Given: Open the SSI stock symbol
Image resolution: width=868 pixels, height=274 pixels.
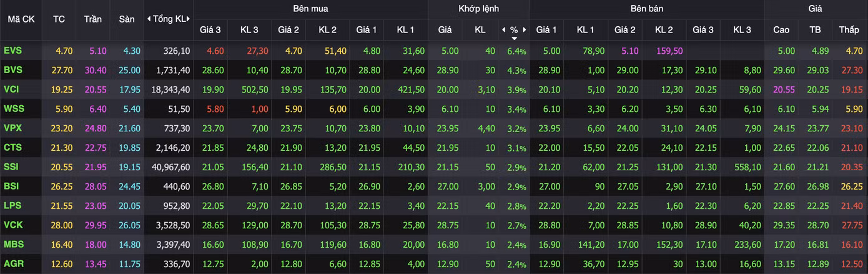Looking at the screenshot, I should coord(11,167).
